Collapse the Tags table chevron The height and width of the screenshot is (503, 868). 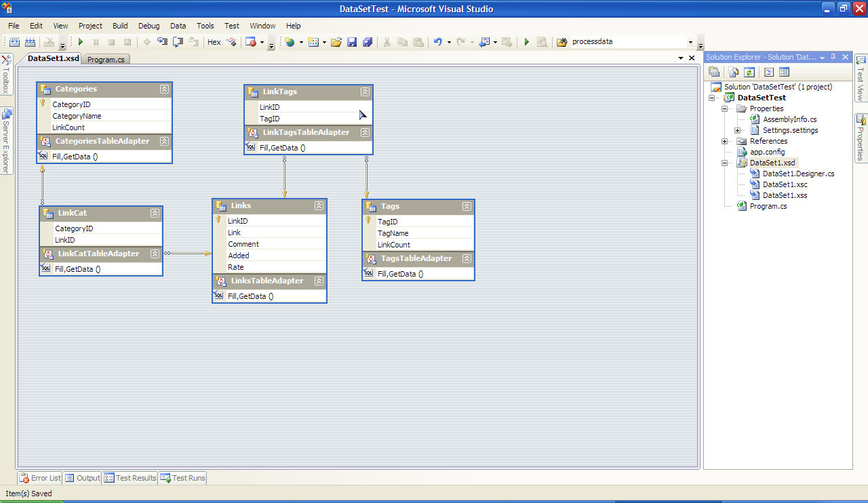pyautogui.click(x=467, y=206)
